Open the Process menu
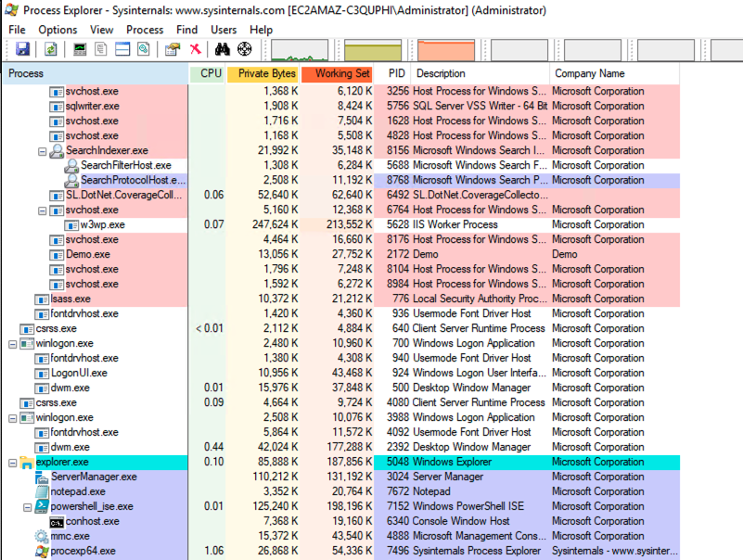743x560 pixels. click(x=145, y=30)
